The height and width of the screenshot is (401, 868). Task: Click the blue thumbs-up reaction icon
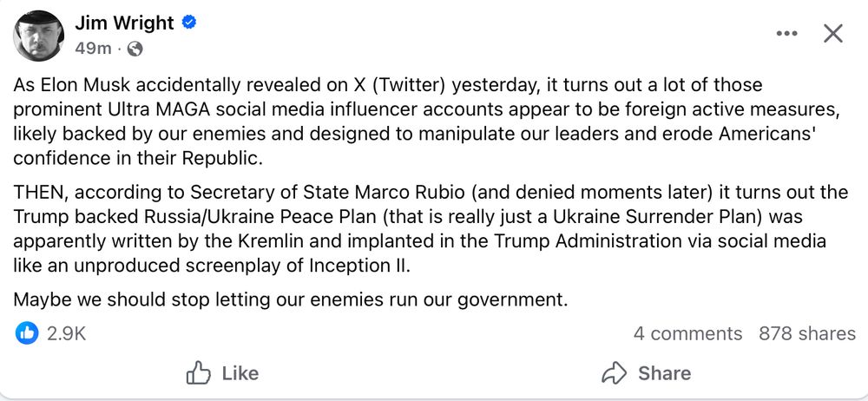click(x=27, y=333)
